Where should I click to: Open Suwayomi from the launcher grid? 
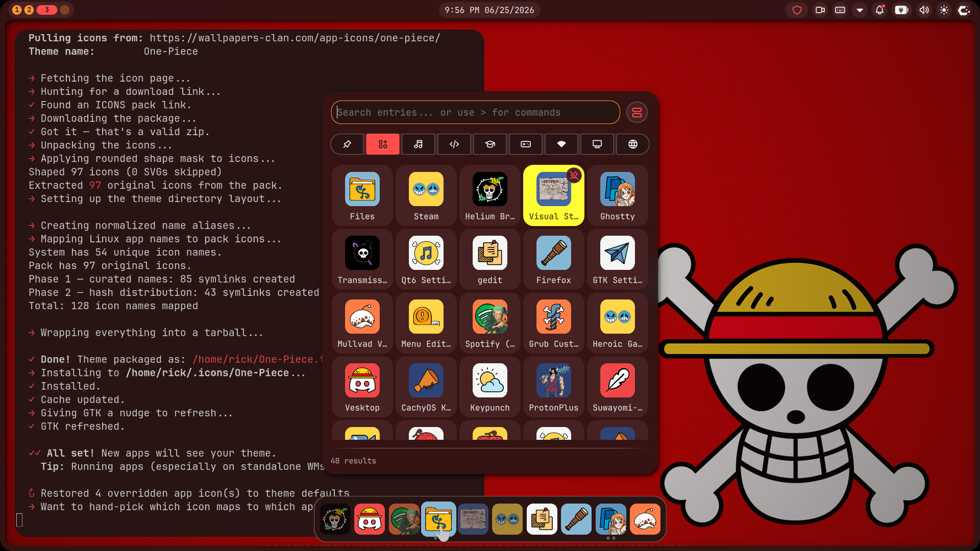pyautogui.click(x=617, y=387)
